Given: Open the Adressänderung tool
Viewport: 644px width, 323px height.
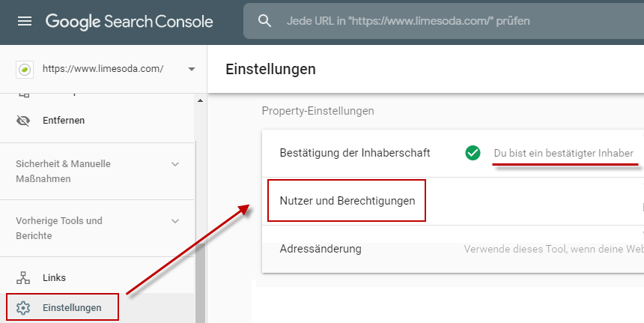Looking at the screenshot, I should click(x=321, y=249).
